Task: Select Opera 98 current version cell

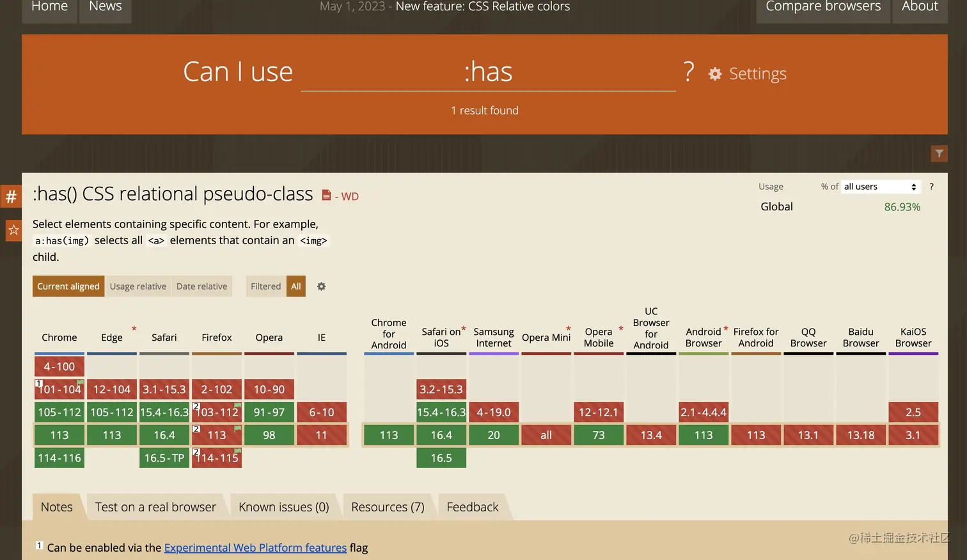Action: (269, 435)
